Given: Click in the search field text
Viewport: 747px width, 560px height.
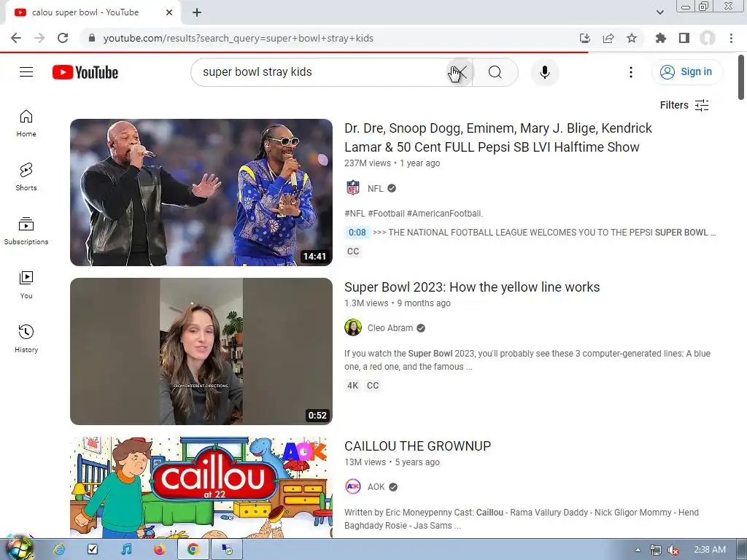Looking at the screenshot, I should coord(258,72).
